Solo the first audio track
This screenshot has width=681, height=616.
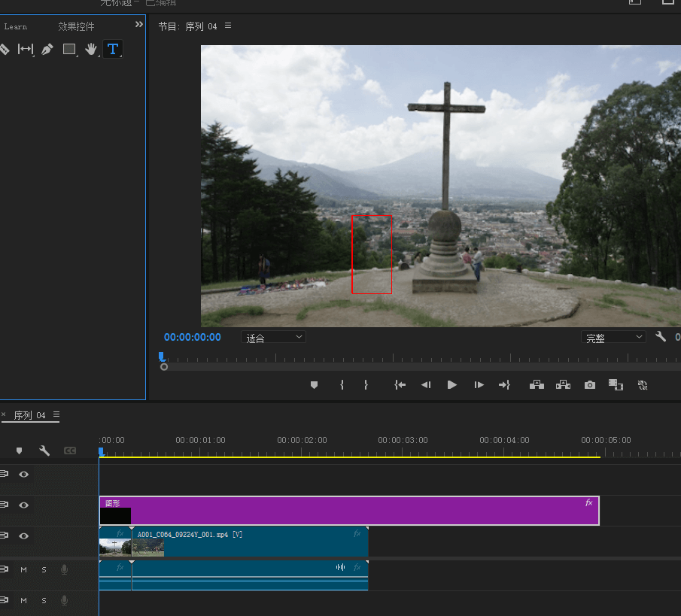point(44,570)
